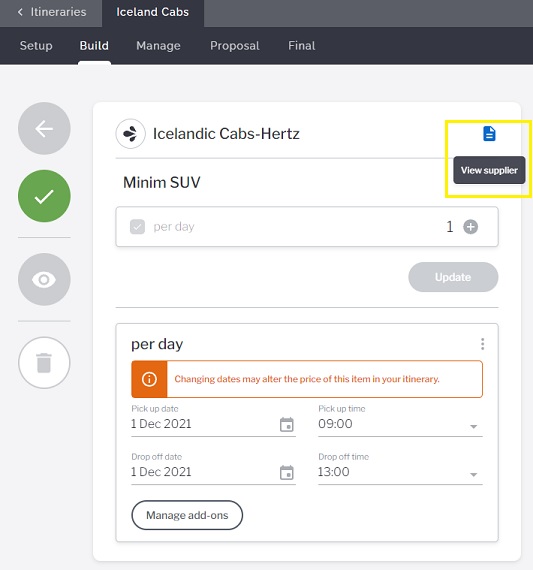Click the Manage add-ons button
533x570 pixels.
tap(187, 515)
